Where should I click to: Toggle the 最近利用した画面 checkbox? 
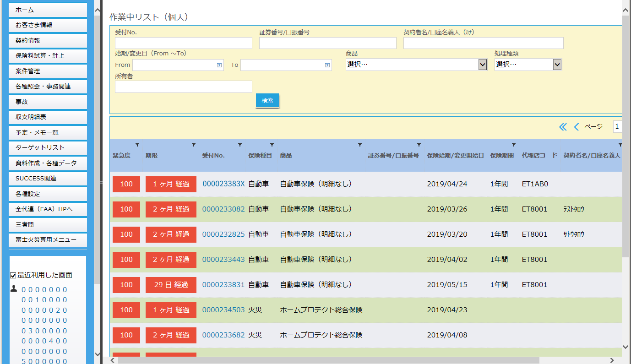coord(13,275)
